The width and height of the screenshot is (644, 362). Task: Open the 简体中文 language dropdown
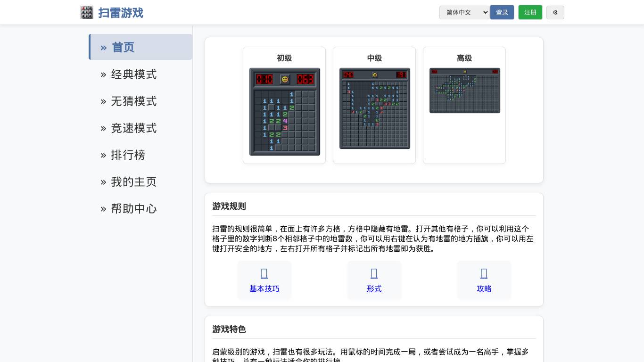click(464, 12)
